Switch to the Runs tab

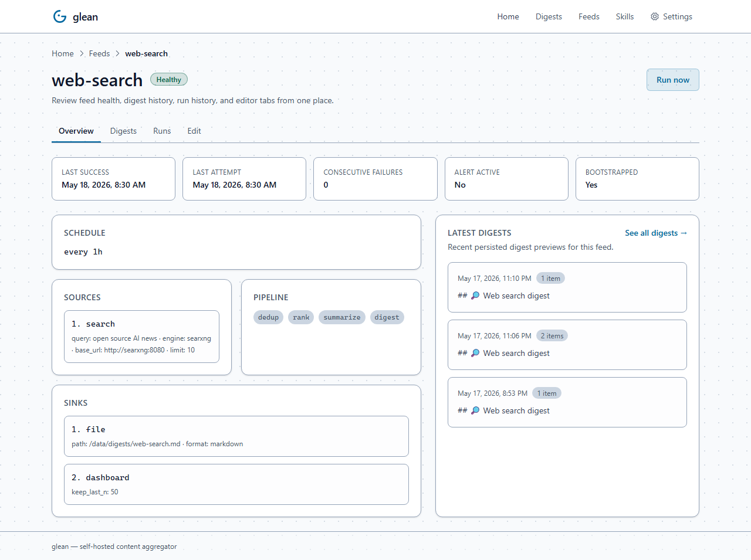pos(162,131)
